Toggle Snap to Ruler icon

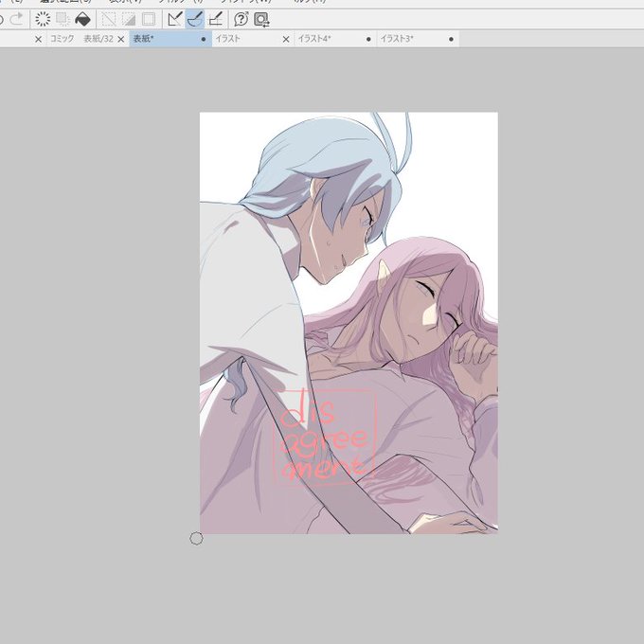pyautogui.click(x=175, y=19)
